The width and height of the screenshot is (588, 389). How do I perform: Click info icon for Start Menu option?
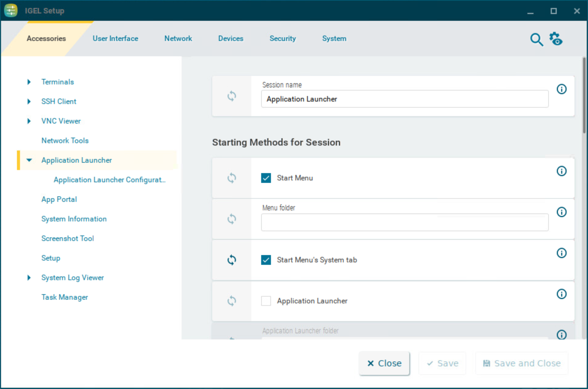click(561, 171)
